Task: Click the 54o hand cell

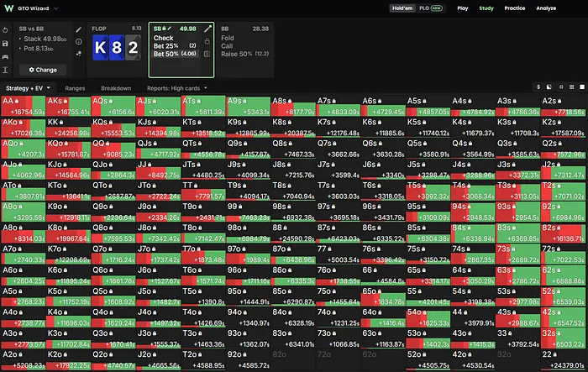Action: coord(428,317)
